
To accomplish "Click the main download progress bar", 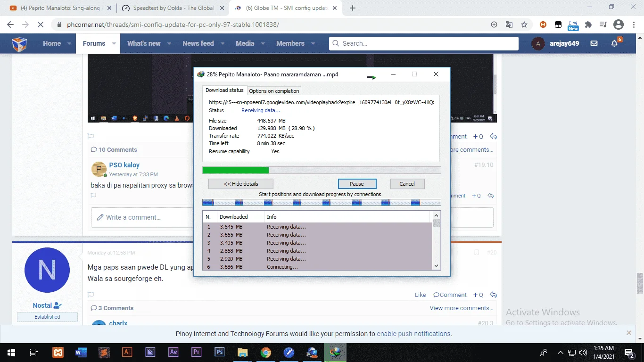I will pyautogui.click(x=322, y=170).
